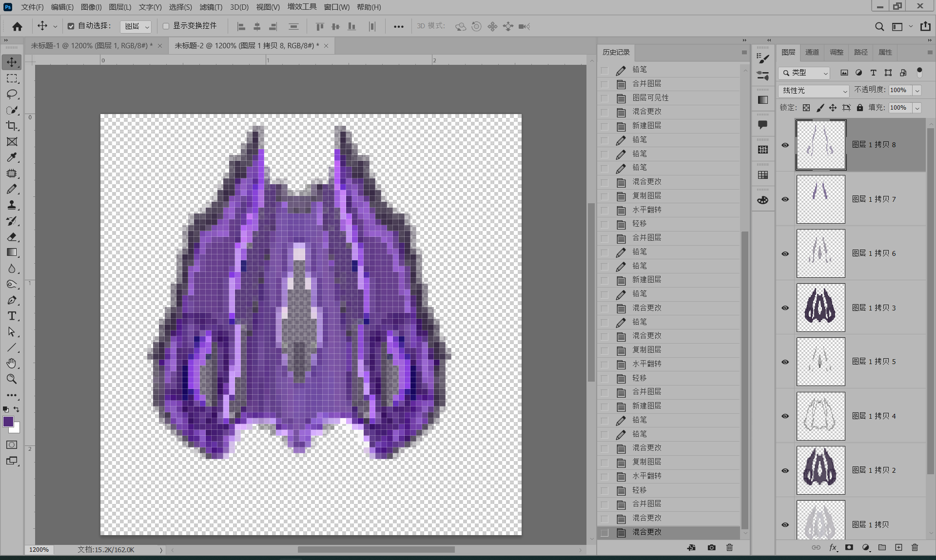Open the 文件(F) menu

point(32,7)
